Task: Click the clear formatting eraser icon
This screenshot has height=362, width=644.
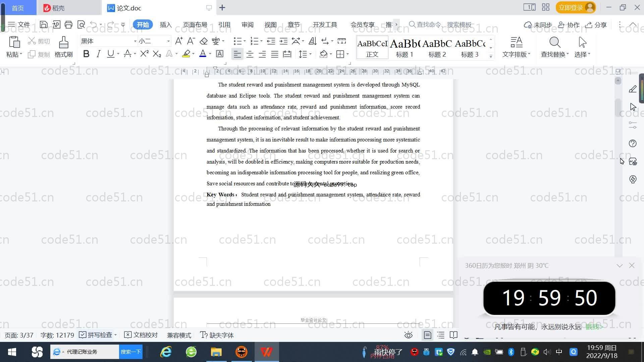Action: click(204, 41)
